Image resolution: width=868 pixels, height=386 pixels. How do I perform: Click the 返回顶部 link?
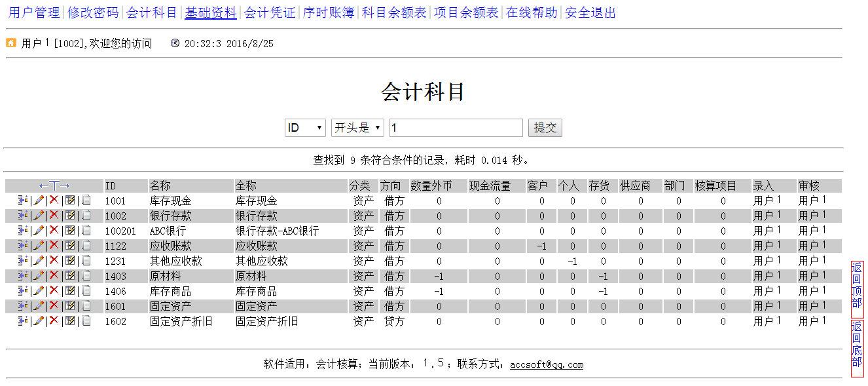point(858,286)
